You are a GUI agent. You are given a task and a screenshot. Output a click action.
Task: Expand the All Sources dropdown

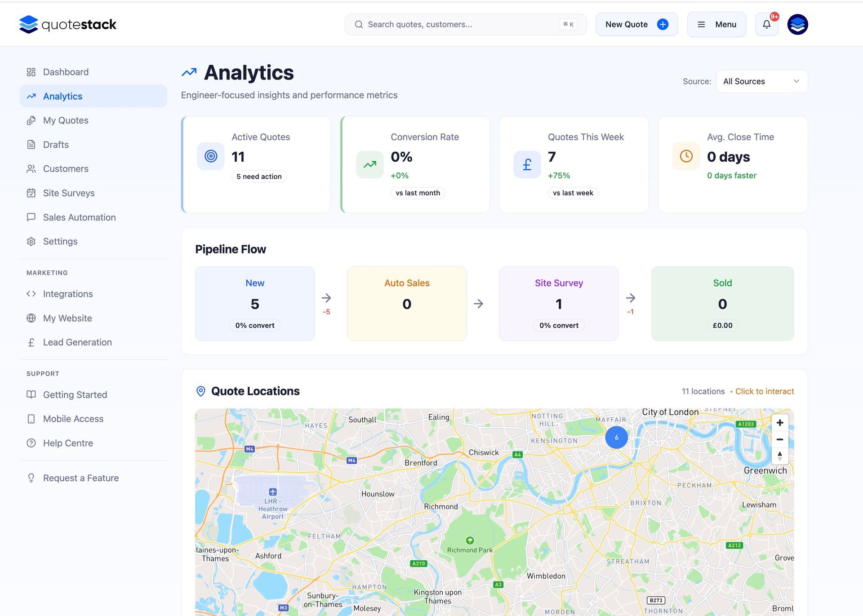pos(761,81)
